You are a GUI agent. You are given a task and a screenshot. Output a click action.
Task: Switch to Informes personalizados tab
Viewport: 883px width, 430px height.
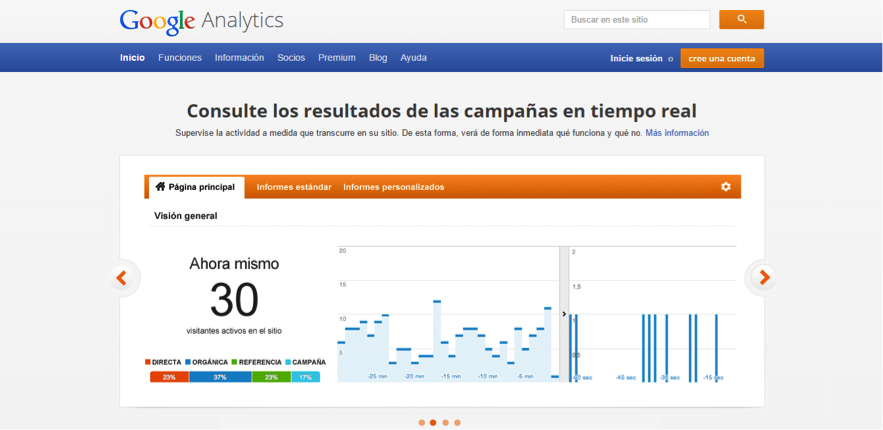click(x=393, y=187)
